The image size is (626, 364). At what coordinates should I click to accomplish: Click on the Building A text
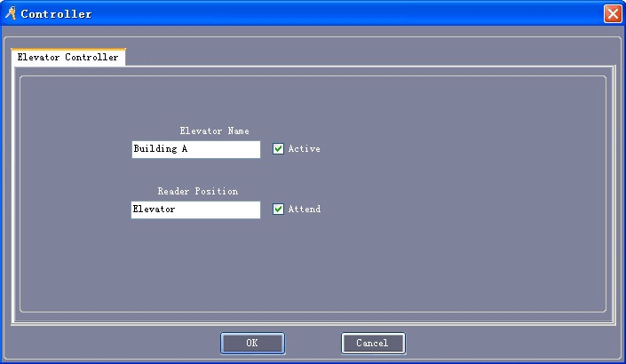coord(160,149)
